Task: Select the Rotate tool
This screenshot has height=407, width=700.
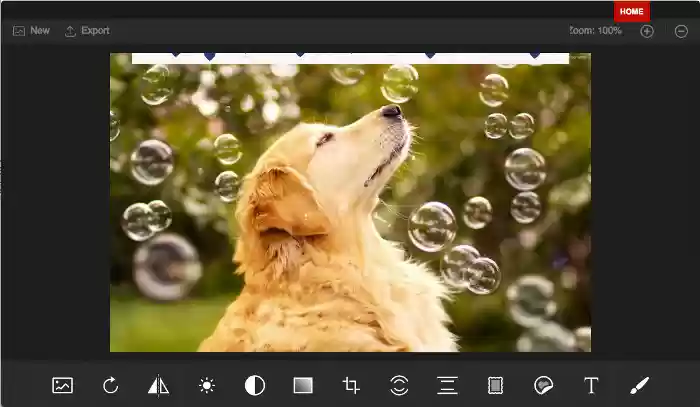Action: pos(111,385)
